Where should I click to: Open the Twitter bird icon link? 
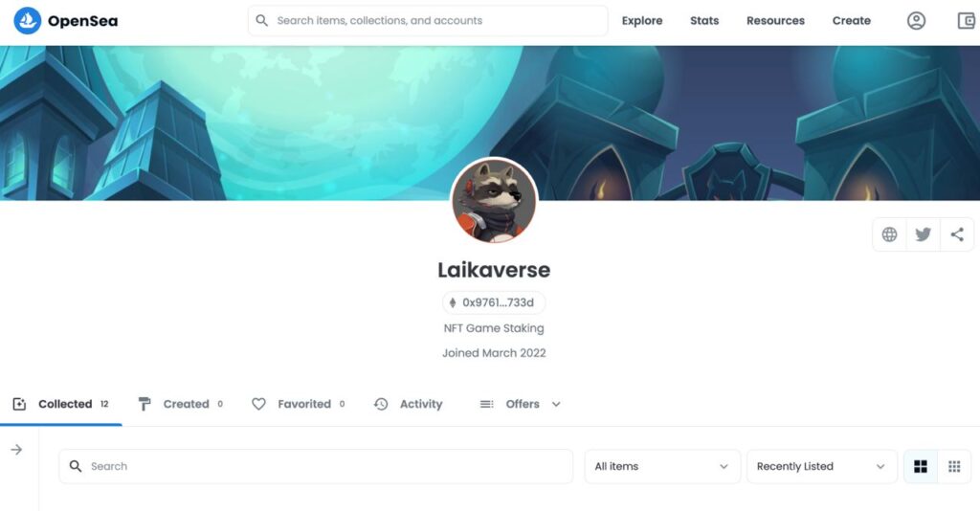[x=924, y=234]
